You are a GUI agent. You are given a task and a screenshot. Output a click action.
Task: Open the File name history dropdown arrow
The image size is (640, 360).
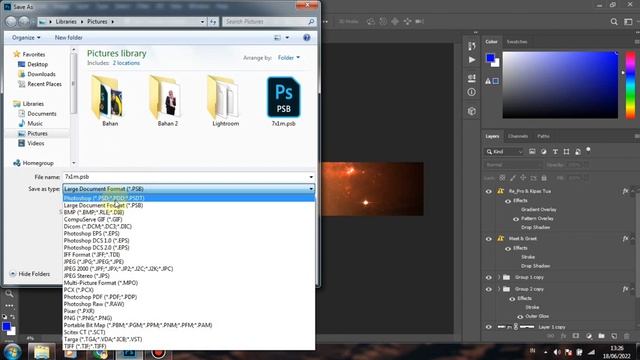[311, 177]
